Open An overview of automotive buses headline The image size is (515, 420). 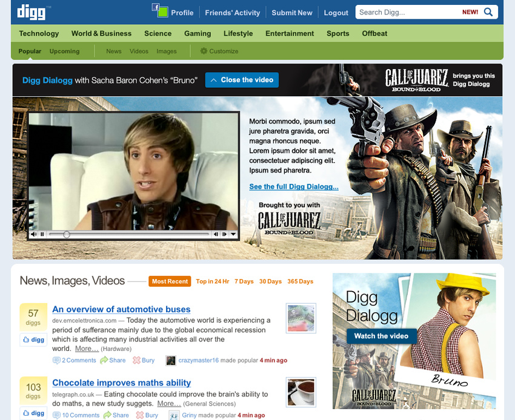pyautogui.click(x=121, y=309)
